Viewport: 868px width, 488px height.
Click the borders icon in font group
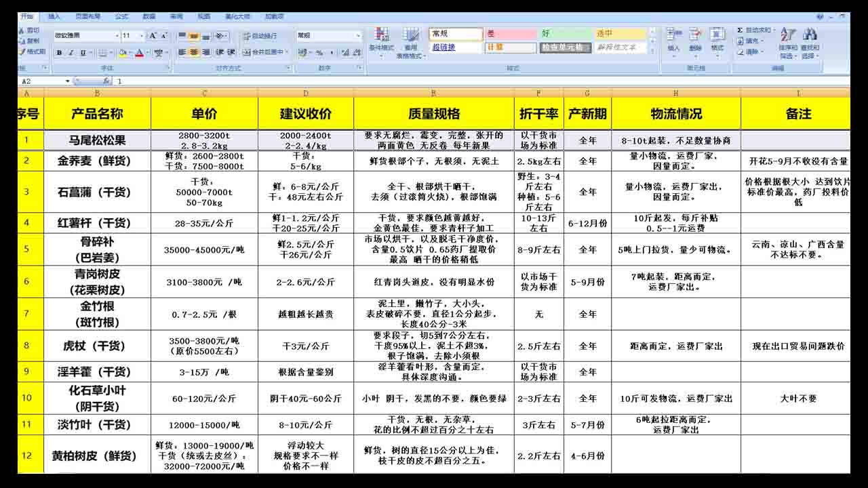pos(102,53)
